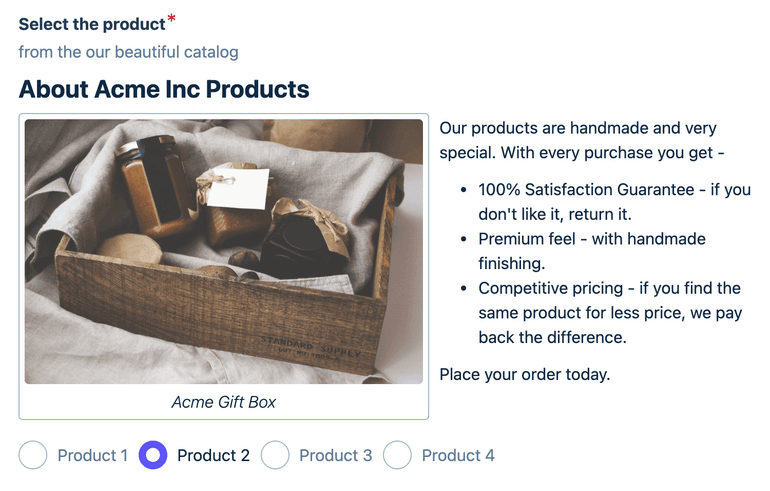Select the Product 4 radio button
The height and width of the screenshot is (491, 770).
(397, 455)
